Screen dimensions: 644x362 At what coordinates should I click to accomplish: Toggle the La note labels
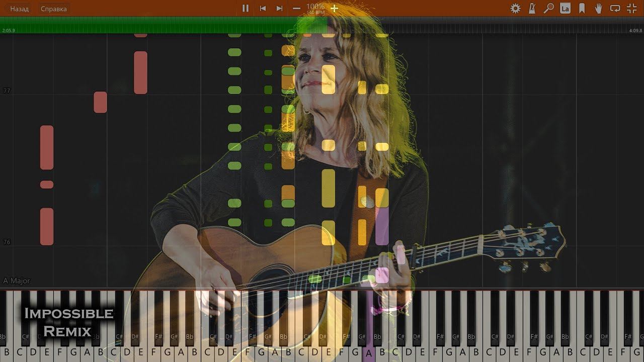click(565, 8)
